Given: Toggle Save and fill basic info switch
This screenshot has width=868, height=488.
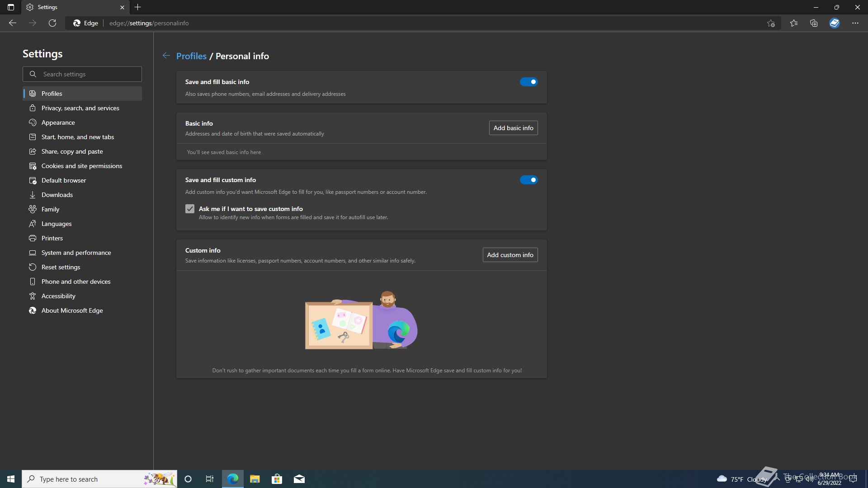Looking at the screenshot, I should [x=528, y=82].
